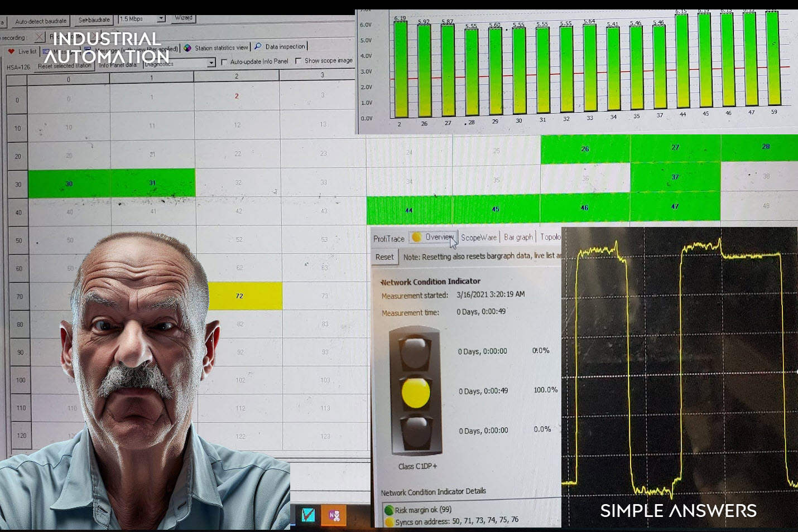The image size is (798, 532).
Task: Select green station 31 in live list
Action: click(x=152, y=183)
